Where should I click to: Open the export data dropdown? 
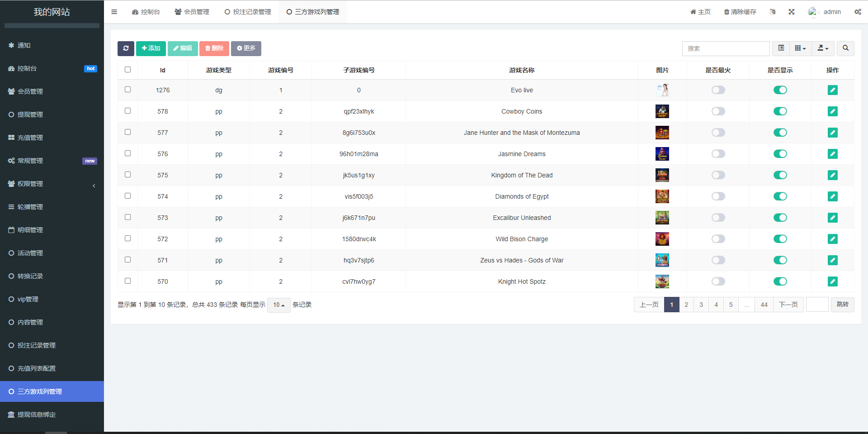coord(823,48)
